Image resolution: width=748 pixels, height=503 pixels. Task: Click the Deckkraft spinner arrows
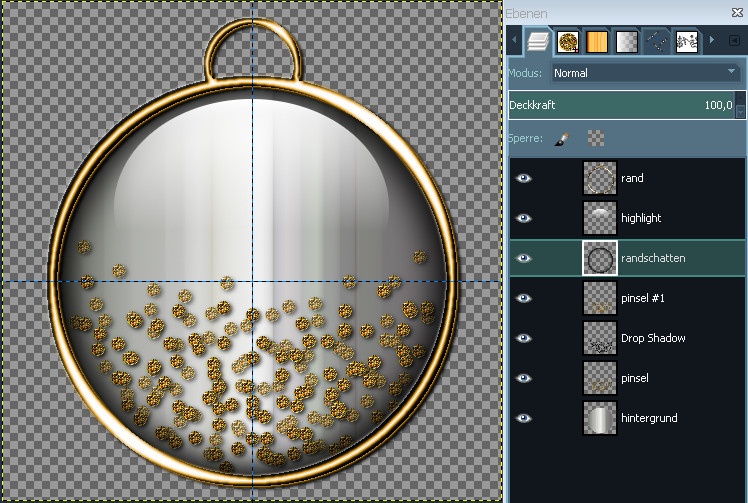pyautogui.click(x=741, y=105)
